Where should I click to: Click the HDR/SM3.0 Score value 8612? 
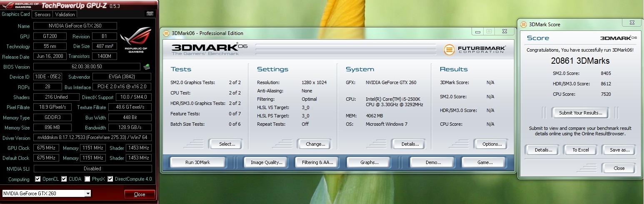point(606,84)
